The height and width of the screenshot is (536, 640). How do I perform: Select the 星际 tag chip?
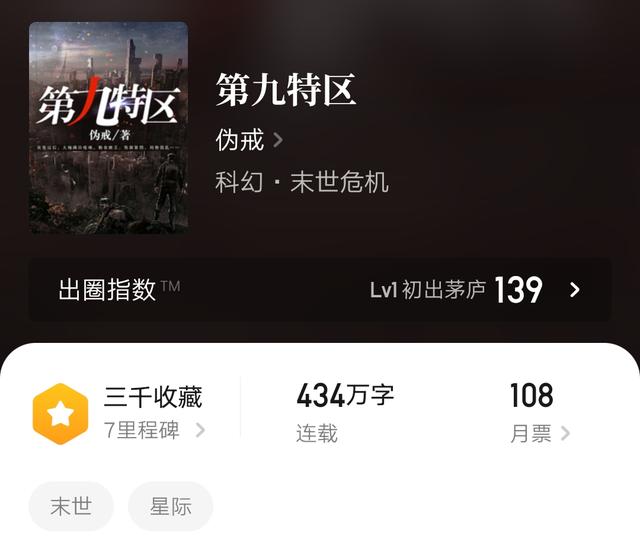171,506
